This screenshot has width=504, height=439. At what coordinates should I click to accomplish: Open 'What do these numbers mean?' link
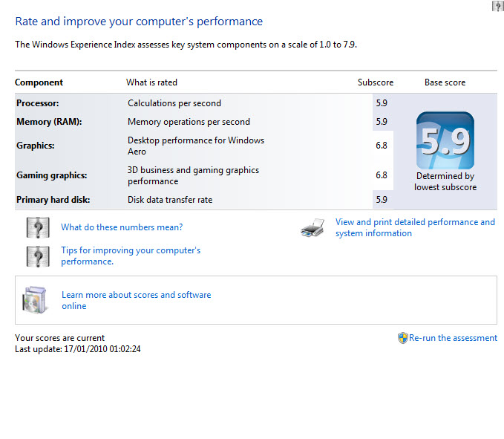click(x=122, y=227)
